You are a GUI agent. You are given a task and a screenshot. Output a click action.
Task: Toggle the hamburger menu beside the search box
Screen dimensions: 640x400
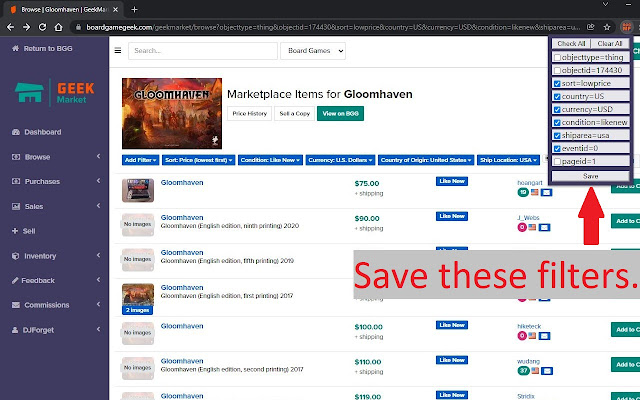pyautogui.click(x=118, y=51)
